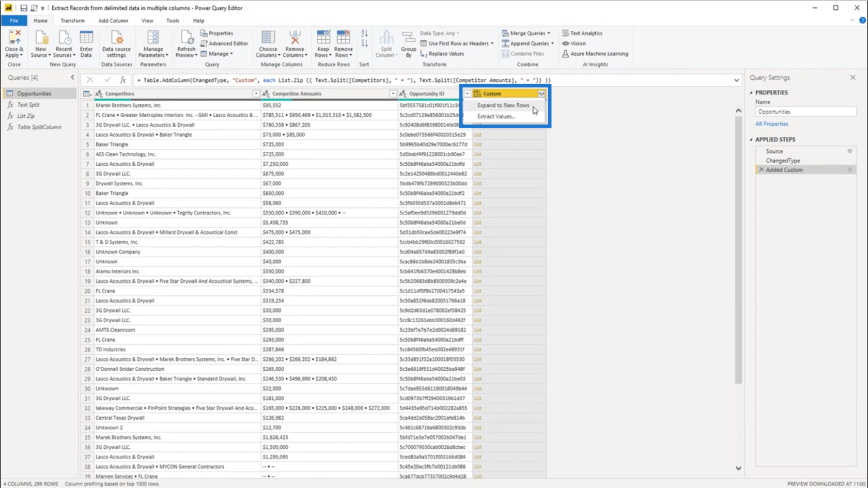The width and height of the screenshot is (868, 488).
Task: Open query Properties in ribbon
Action: pyautogui.click(x=217, y=33)
